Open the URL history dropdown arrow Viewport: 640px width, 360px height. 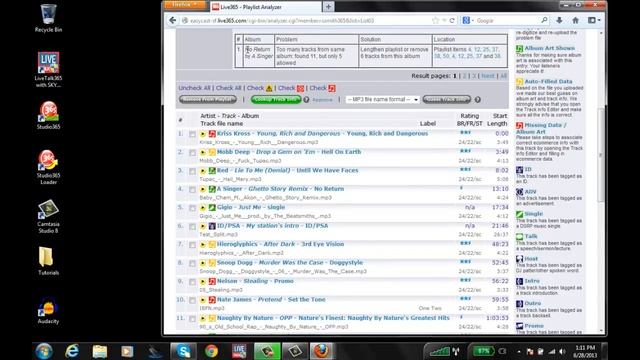[444, 20]
